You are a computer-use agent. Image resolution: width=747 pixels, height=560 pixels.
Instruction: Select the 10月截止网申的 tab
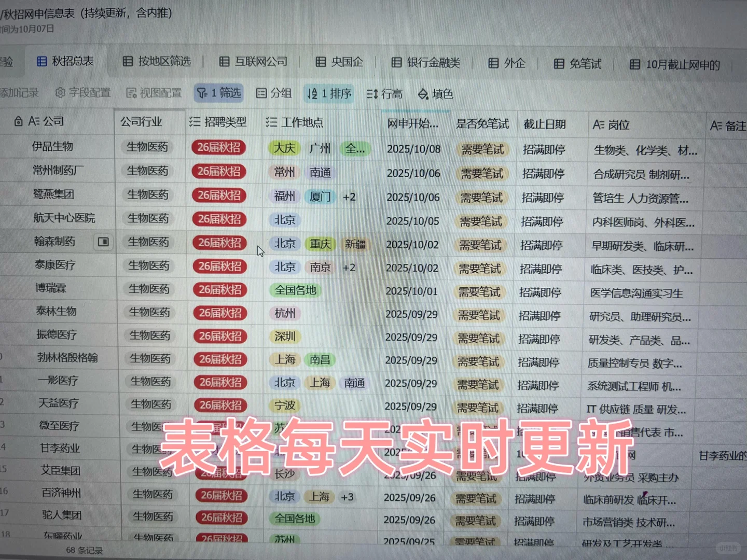click(x=675, y=65)
